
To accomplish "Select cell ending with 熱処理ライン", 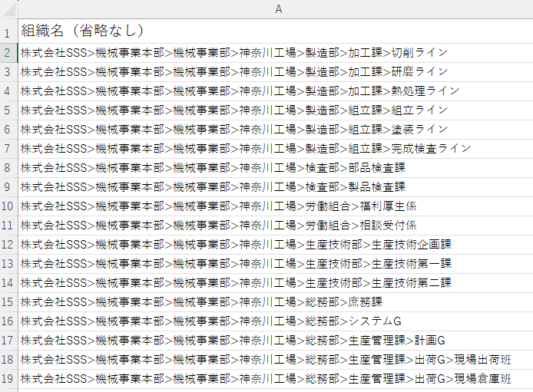I will click(276, 91).
